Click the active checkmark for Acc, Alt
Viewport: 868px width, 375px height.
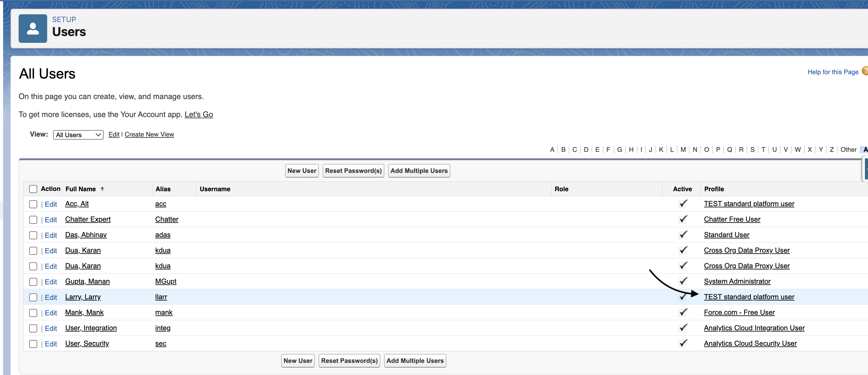(x=683, y=204)
